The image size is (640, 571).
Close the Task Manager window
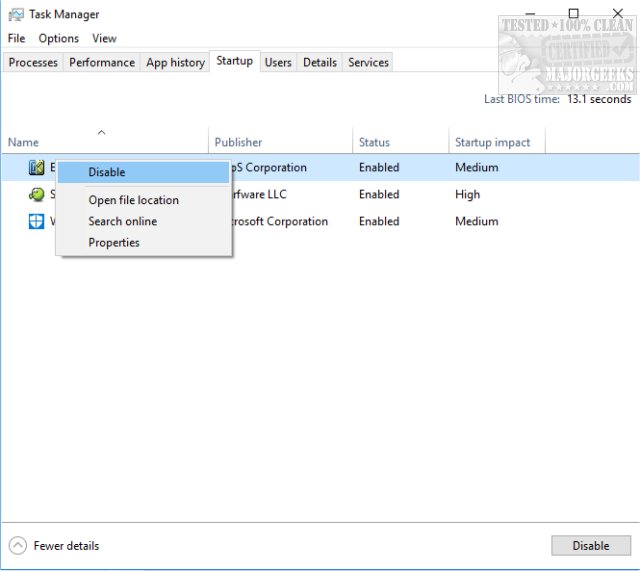coord(618,13)
